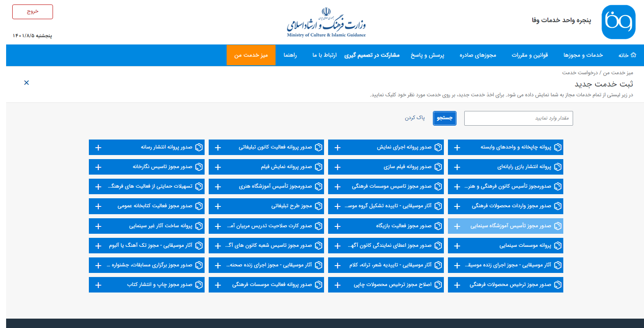
Task: Click the درخواست خدمت breadcrumb link
Action: pyautogui.click(x=580, y=73)
